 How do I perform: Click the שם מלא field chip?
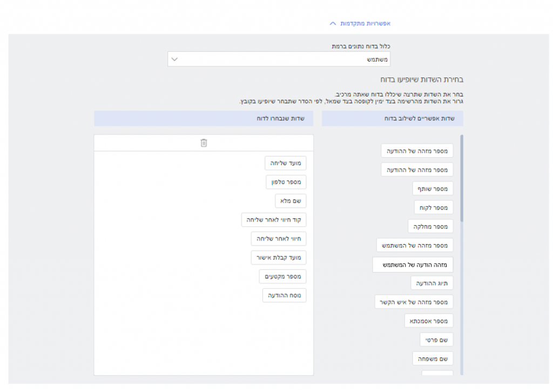point(291,201)
